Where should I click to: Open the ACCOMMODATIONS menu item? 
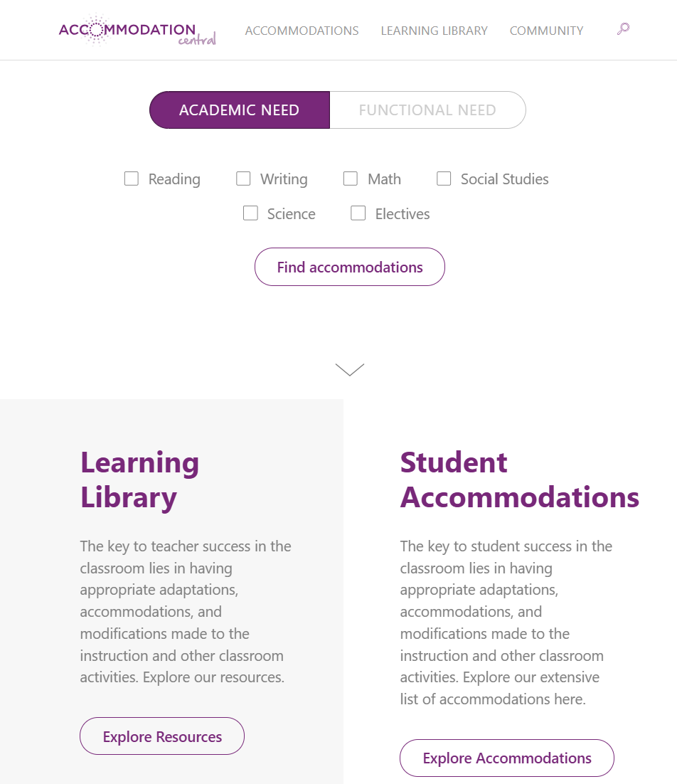pyautogui.click(x=302, y=31)
